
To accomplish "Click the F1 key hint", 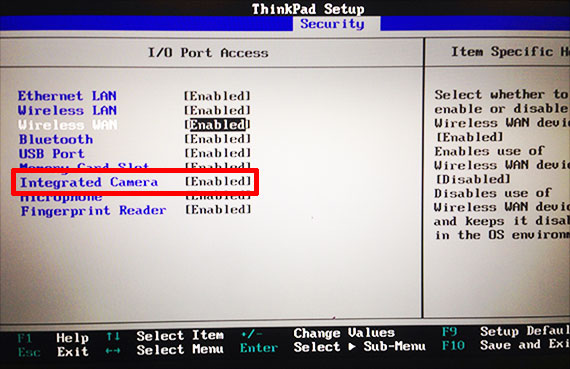I will pos(25,338).
